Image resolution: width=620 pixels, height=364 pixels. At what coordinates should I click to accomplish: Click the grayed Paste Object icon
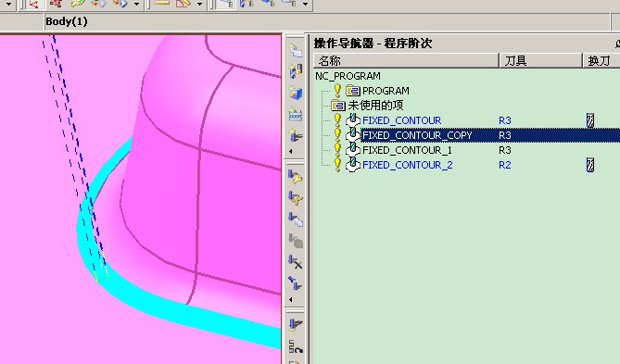coord(295,240)
